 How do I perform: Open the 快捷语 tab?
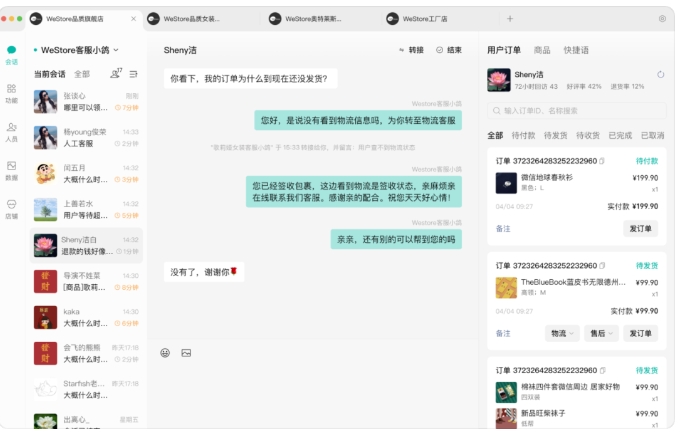point(576,50)
